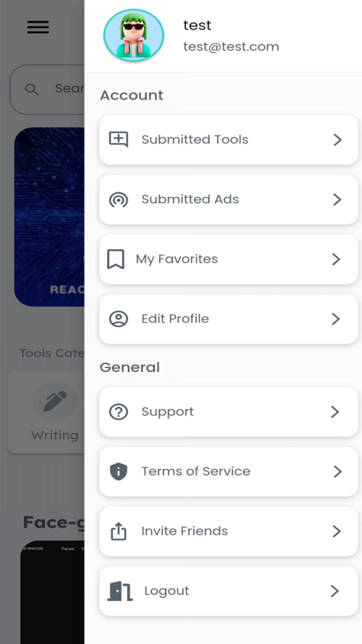Tap the Logout text label
The height and width of the screenshot is (644, 362).
tap(167, 591)
